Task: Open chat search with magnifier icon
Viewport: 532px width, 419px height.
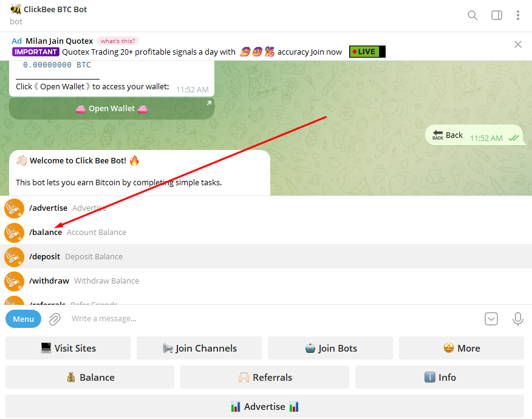Action: click(x=472, y=15)
